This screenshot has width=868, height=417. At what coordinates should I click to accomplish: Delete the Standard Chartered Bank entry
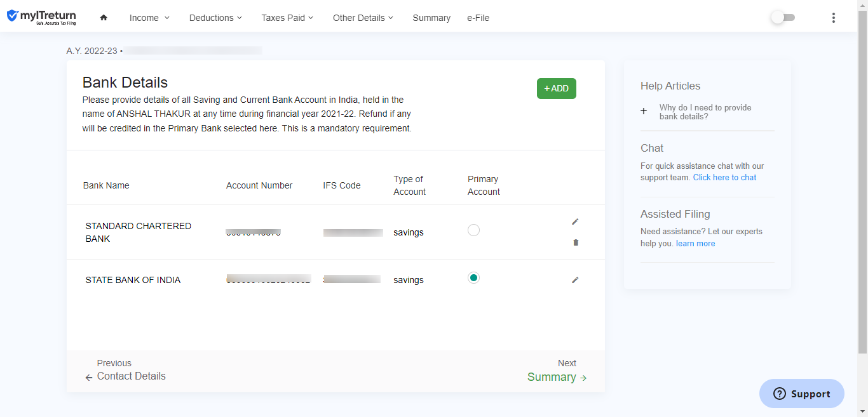[576, 242]
